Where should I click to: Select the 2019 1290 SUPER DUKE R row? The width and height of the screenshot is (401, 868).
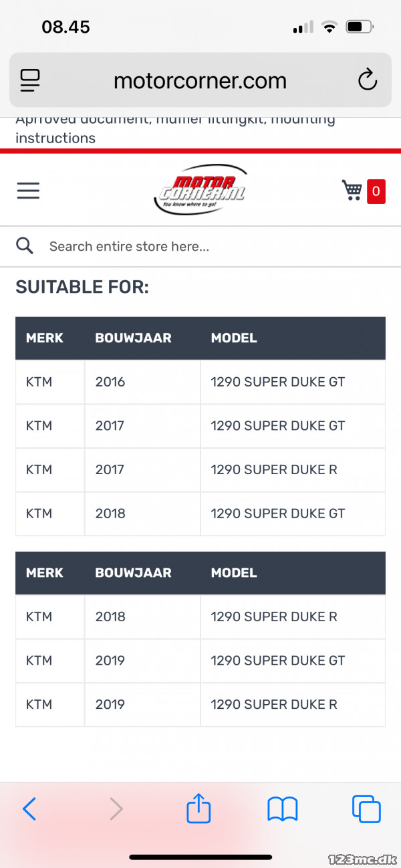[x=200, y=704]
